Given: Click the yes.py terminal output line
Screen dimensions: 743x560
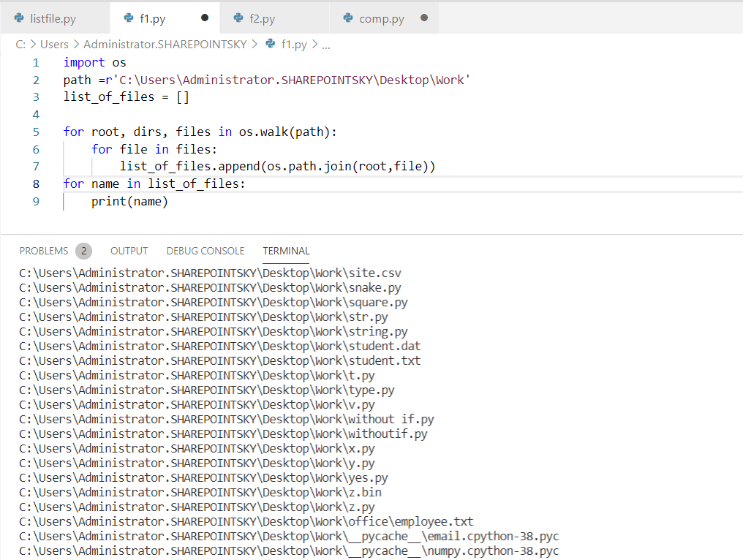Looking at the screenshot, I should 203,478.
